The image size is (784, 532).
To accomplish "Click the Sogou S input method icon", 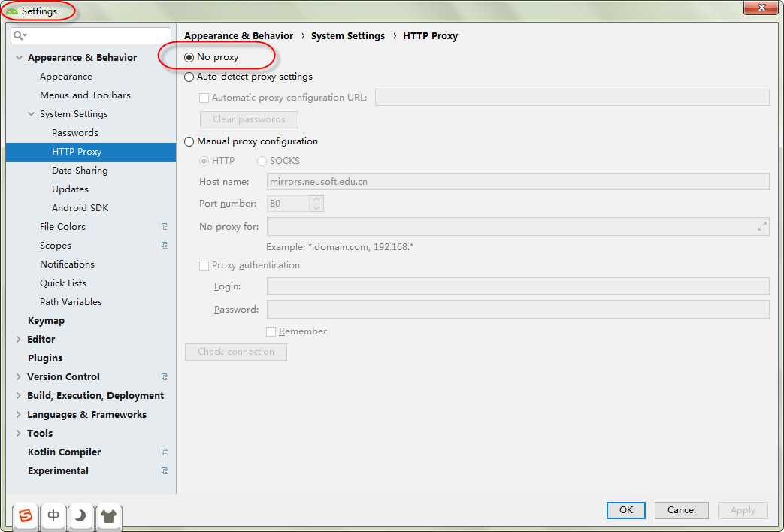I will pos(26,515).
